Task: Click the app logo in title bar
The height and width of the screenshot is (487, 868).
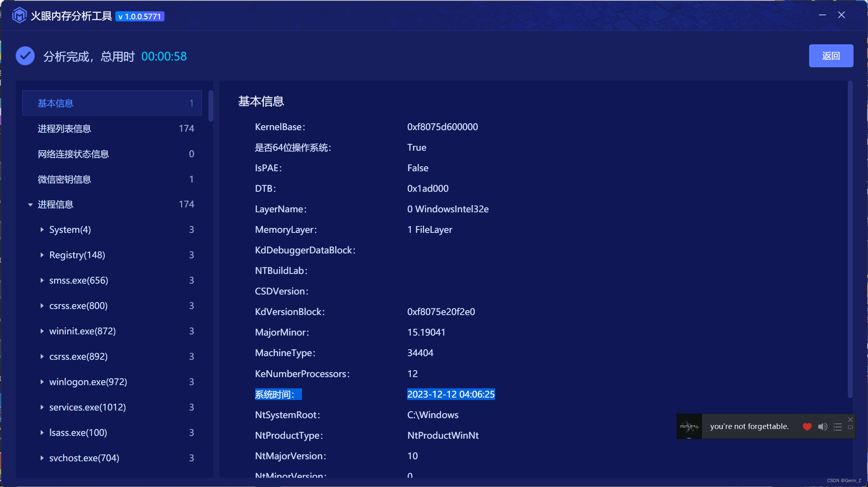Action: coord(19,16)
